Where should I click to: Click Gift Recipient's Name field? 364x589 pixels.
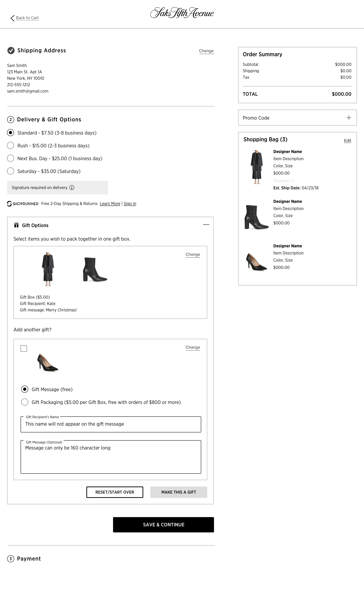pos(111,424)
